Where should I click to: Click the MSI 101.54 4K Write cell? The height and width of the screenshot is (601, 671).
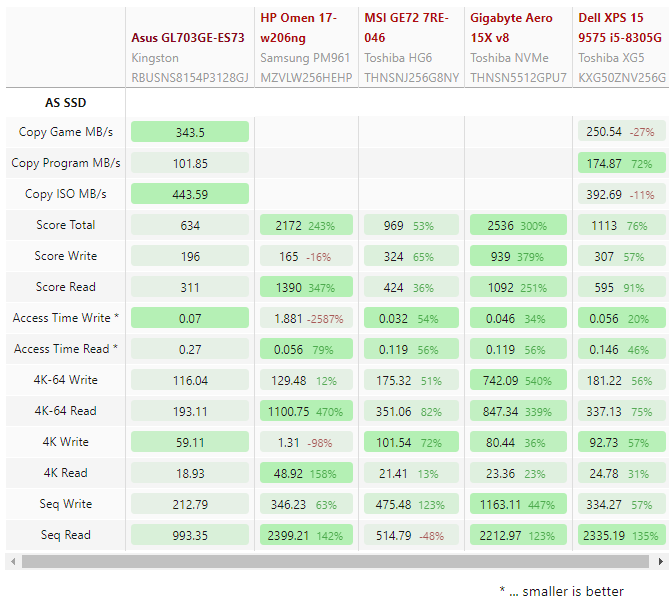tap(411, 442)
